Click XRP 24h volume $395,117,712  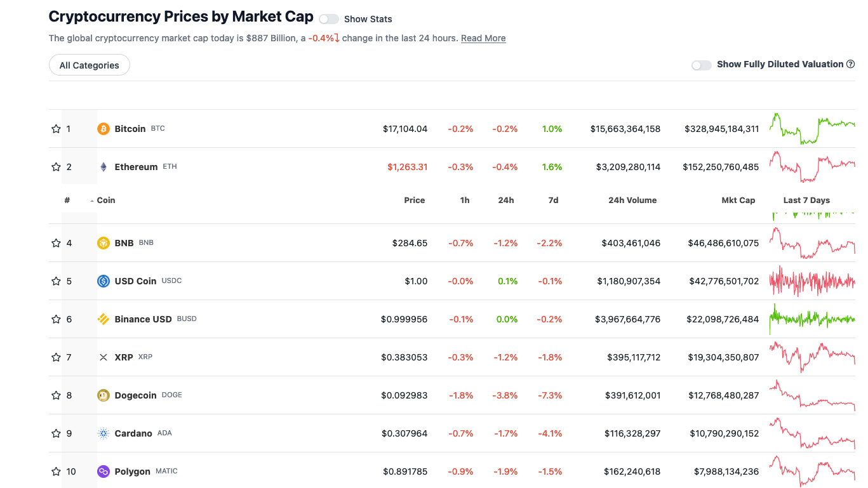pyautogui.click(x=634, y=357)
